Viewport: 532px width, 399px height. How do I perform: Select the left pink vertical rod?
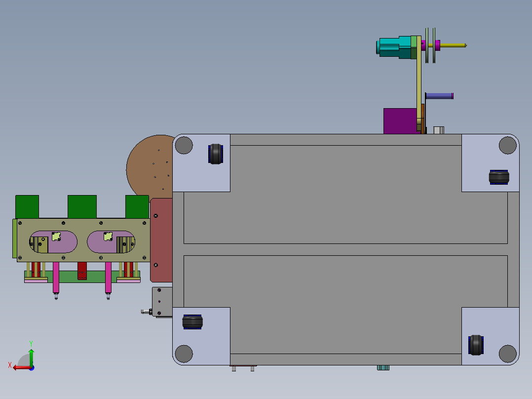[x=56, y=277]
